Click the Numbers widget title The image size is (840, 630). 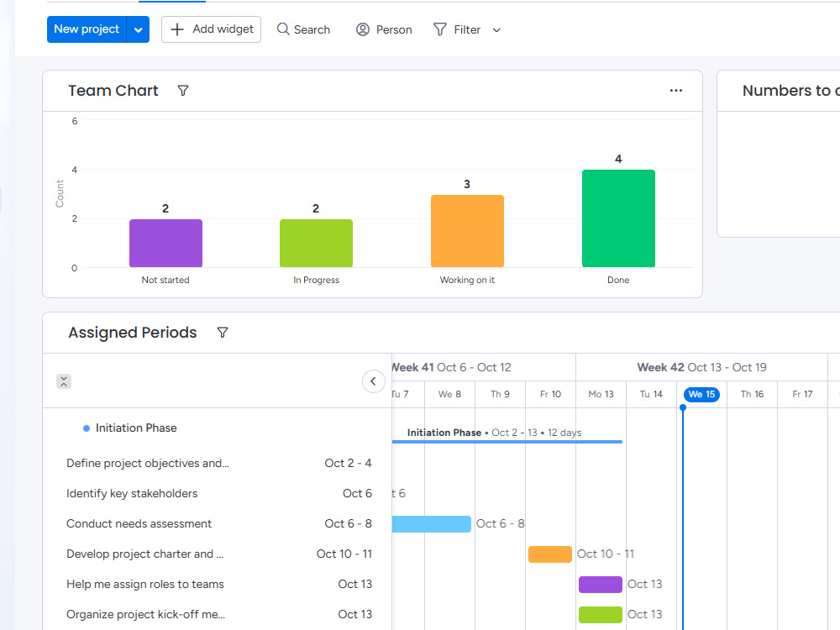point(790,91)
